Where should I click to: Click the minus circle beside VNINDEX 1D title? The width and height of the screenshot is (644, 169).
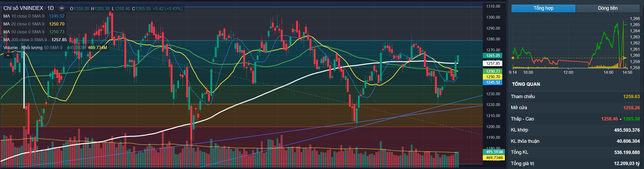click(x=61, y=8)
